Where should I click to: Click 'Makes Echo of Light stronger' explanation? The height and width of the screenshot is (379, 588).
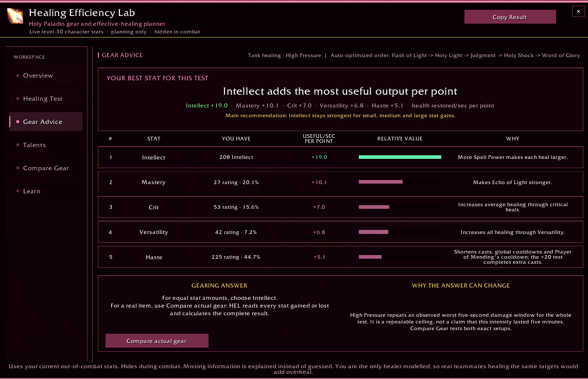pos(513,183)
